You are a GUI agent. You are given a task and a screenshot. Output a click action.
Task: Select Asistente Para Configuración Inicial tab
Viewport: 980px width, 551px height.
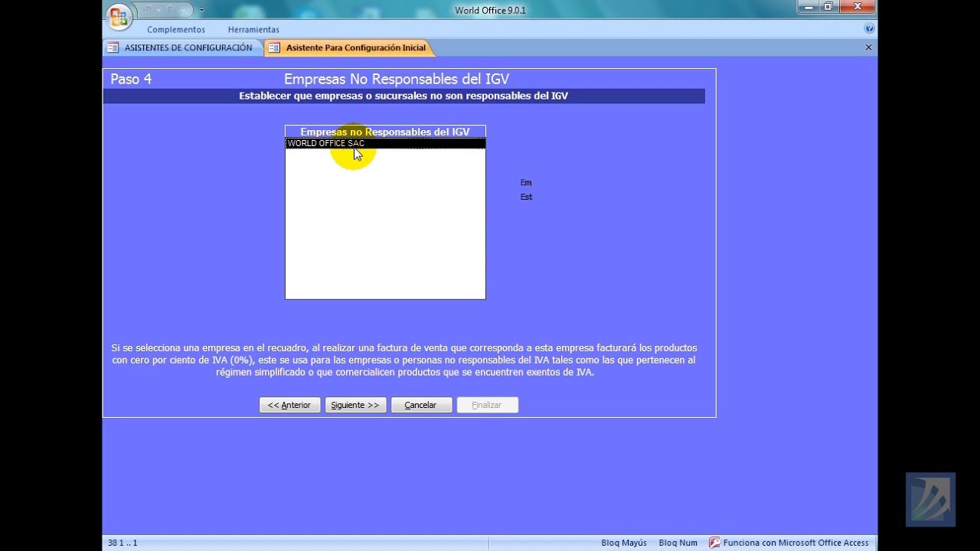click(x=348, y=47)
